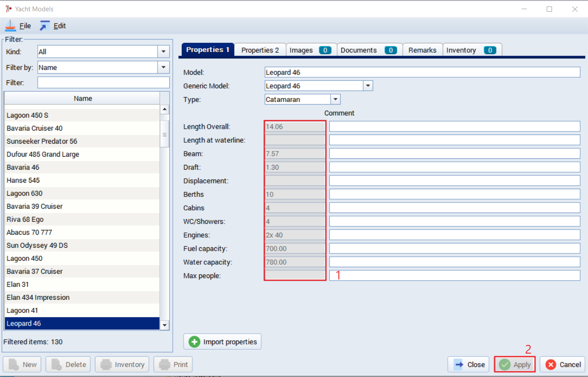The width and height of the screenshot is (588, 377).
Task: Click the Engines comment field
Action: click(455, 235)
